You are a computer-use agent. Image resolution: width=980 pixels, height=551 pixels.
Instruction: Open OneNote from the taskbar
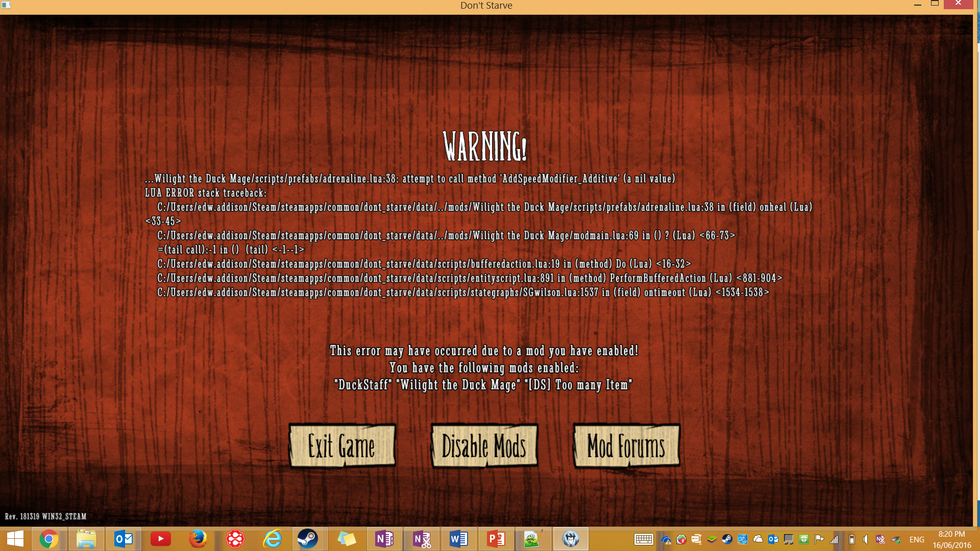384,539
